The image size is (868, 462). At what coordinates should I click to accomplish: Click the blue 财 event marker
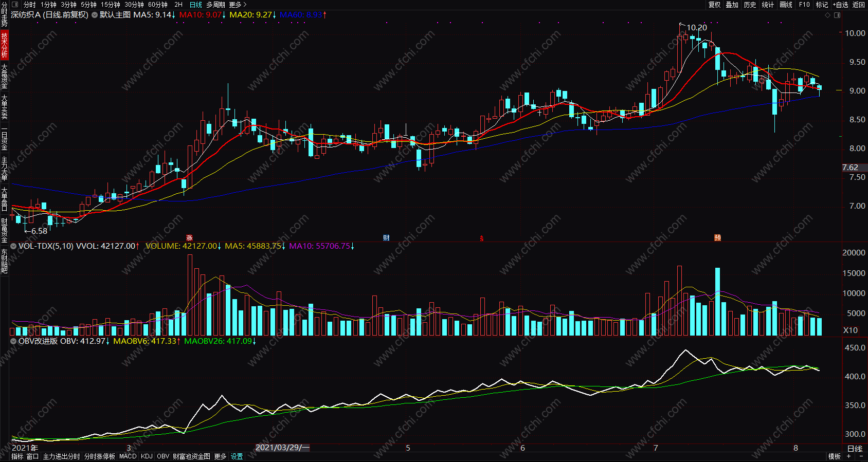386,238
